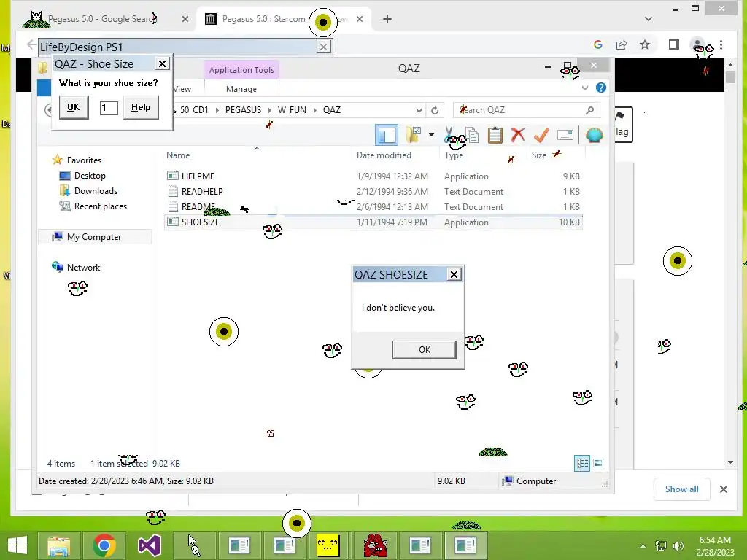The height and width of the screenshot is (560, 747).
Task: Clear the LifeByDesign PS1 field with X
Action: [x=323, y=47]
